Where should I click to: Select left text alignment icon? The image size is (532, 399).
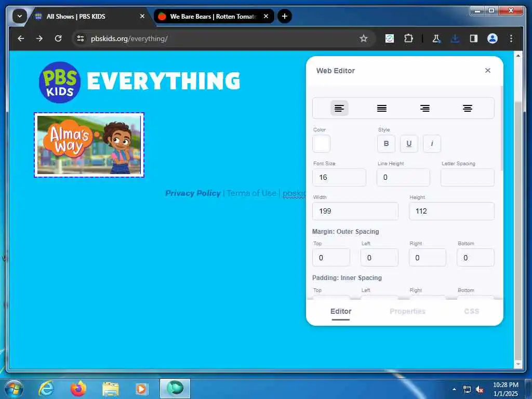tap(339, 108)
